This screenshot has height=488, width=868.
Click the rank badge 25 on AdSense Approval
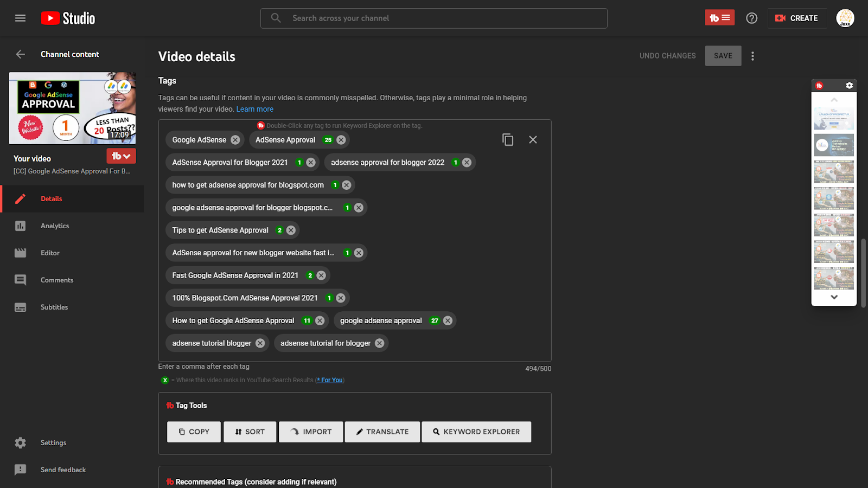[x=328, y=140]
